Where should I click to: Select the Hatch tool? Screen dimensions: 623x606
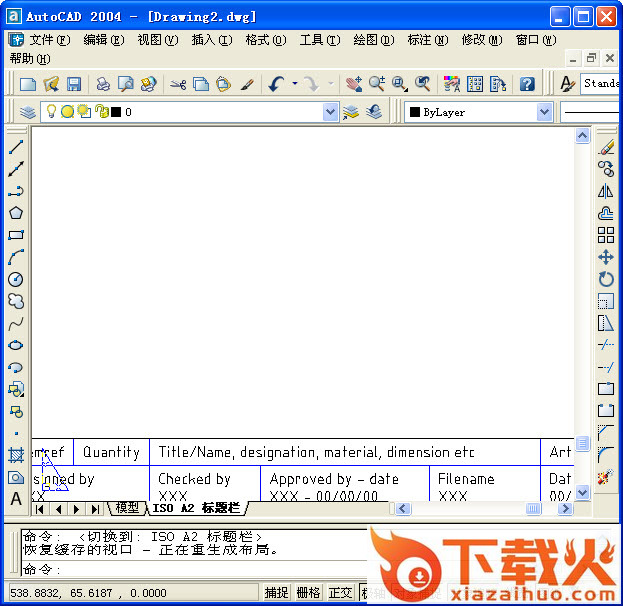point(16,455)
